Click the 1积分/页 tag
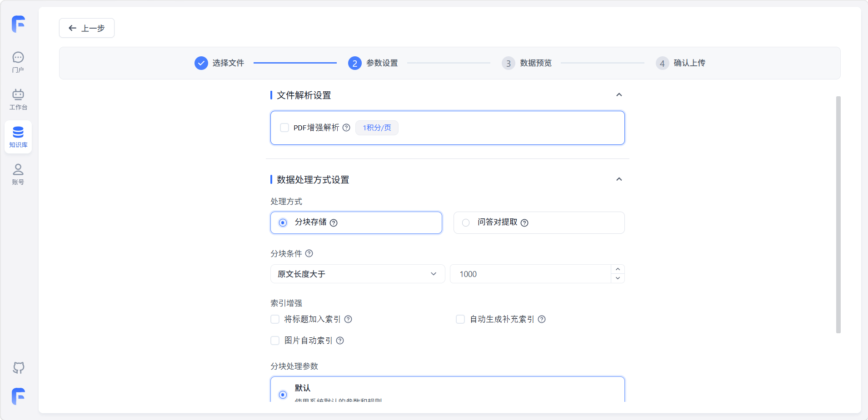 (x=377, y=128)
